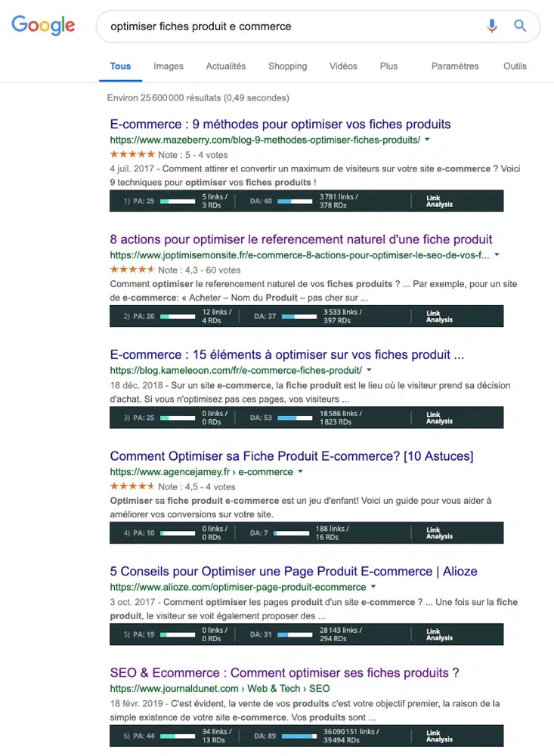The width and height of the screenshot is (554, 756).
Task: Expand dropdown arrow beside alioze URL
Action: click(373, 587)
